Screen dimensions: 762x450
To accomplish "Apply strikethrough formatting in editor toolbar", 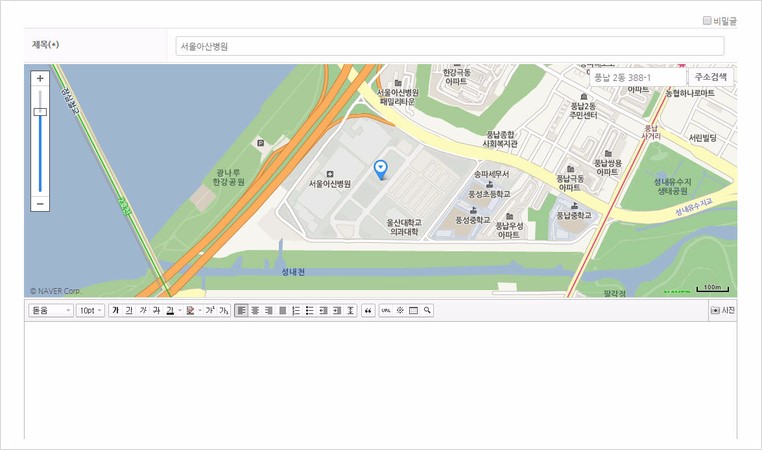I will (156, 311).
